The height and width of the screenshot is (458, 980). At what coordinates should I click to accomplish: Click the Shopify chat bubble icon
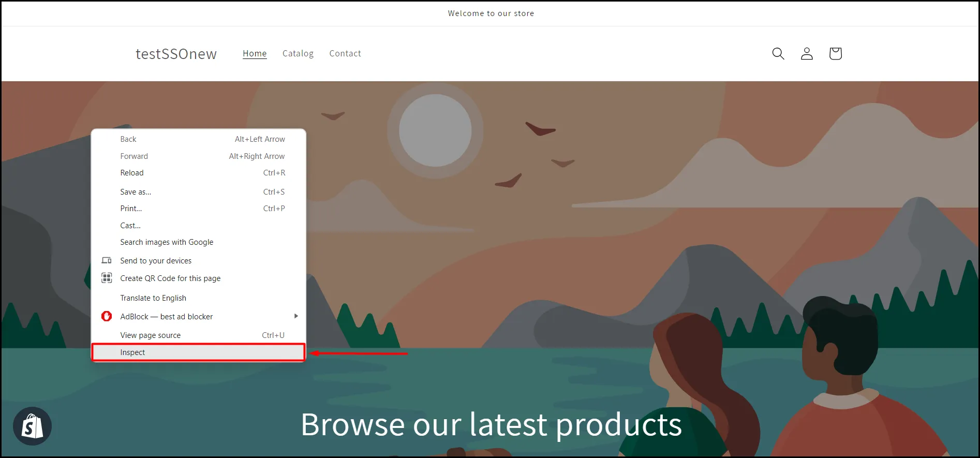(x=32, y=426)
